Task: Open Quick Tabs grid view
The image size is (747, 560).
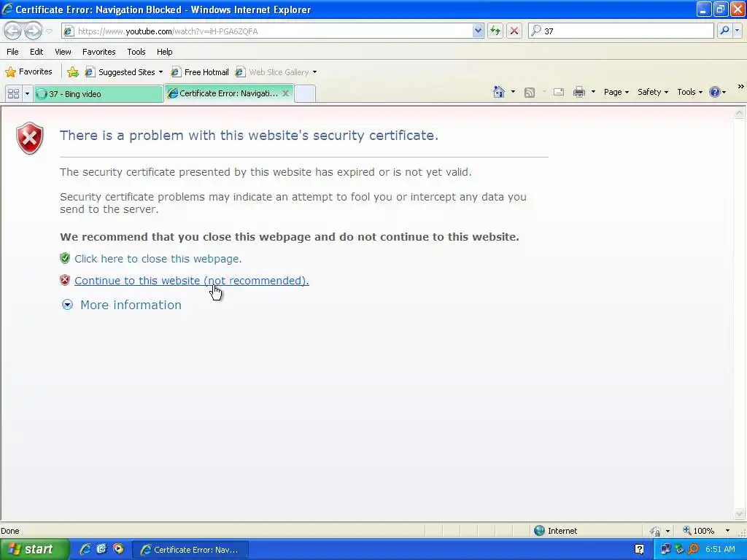Action: [13, 94]
